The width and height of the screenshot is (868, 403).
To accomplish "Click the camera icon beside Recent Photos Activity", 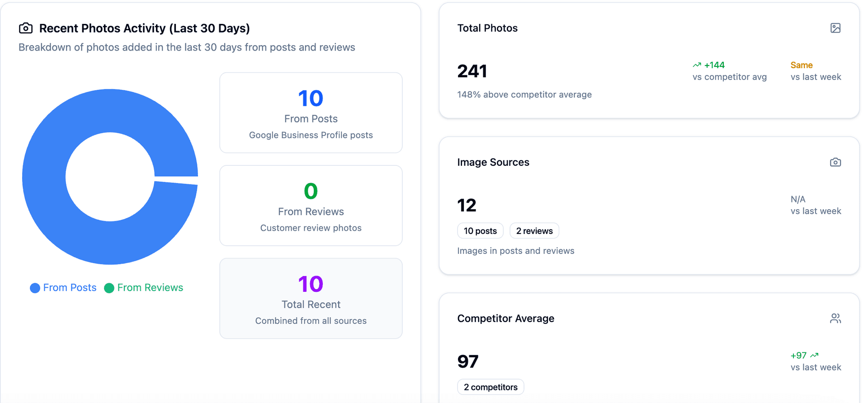I will 26,28.
